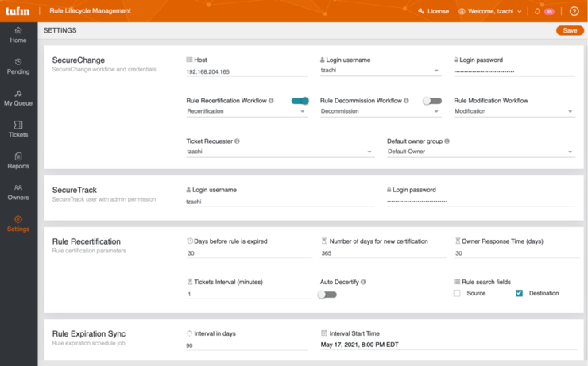Click the Interval in days field
This screenshot has height=366, width=588.
point(247,346)
